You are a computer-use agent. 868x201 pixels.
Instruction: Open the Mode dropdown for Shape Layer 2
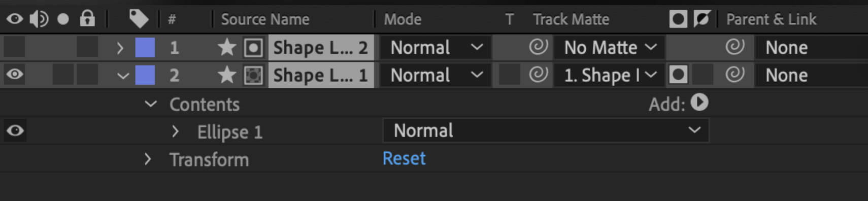click(436, 48)
